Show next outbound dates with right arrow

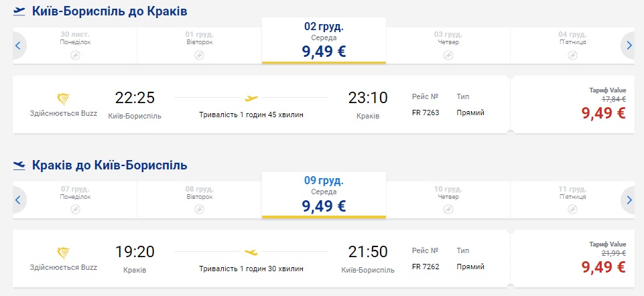coord(629,46)
